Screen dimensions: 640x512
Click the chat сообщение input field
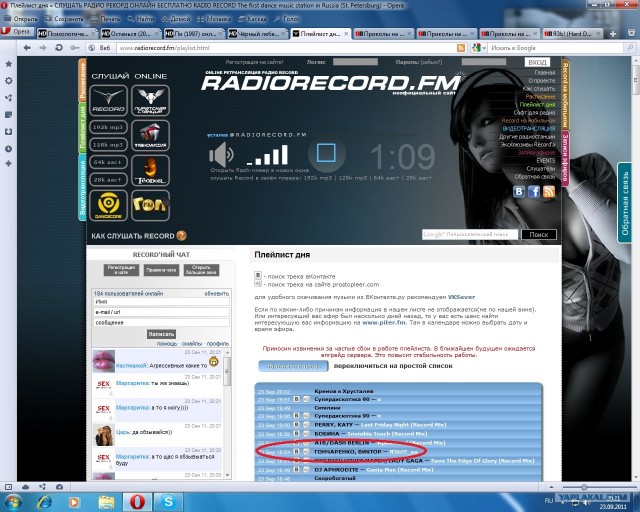(161, 323)
